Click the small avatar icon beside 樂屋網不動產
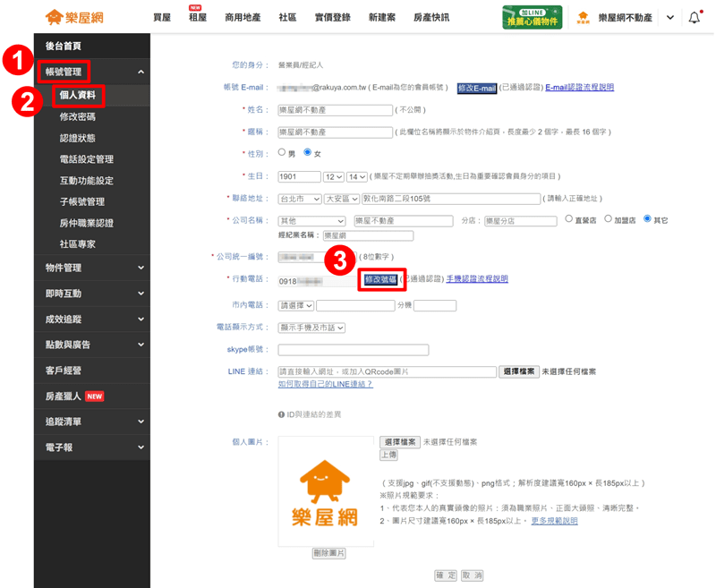Image resolution: width=716 pixels, height=588 pixels. pyautogui.click(x=584, y=17)
